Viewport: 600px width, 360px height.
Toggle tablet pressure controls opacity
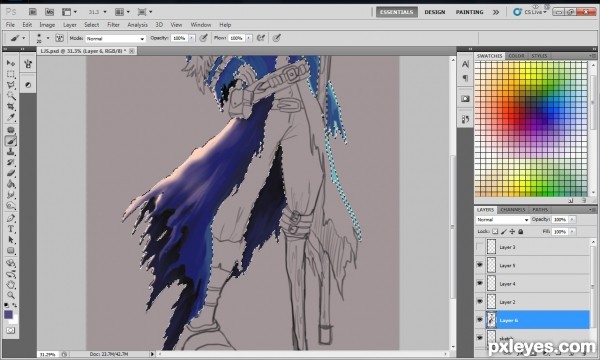pos(204,38)
